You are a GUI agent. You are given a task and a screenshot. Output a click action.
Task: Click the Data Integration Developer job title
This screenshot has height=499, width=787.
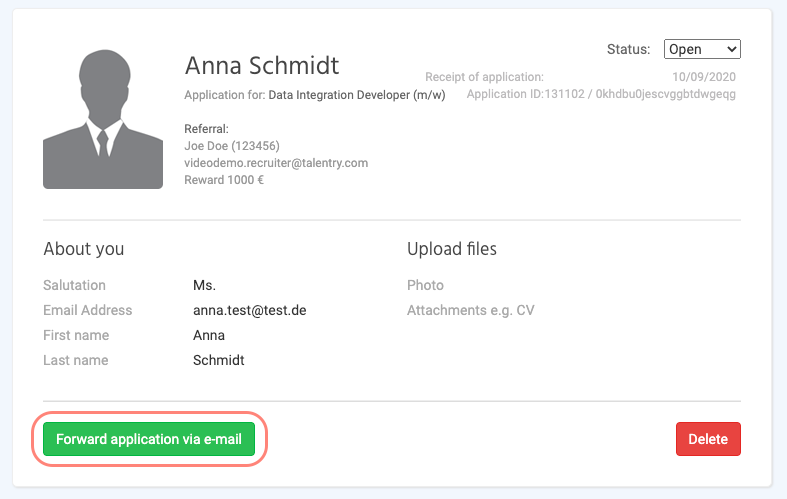pos(356,95)
